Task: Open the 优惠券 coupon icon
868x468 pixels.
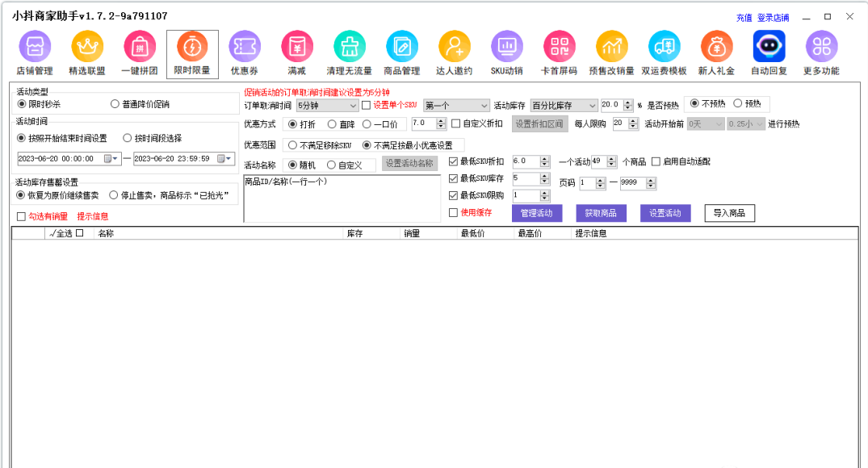Action: 245,47
